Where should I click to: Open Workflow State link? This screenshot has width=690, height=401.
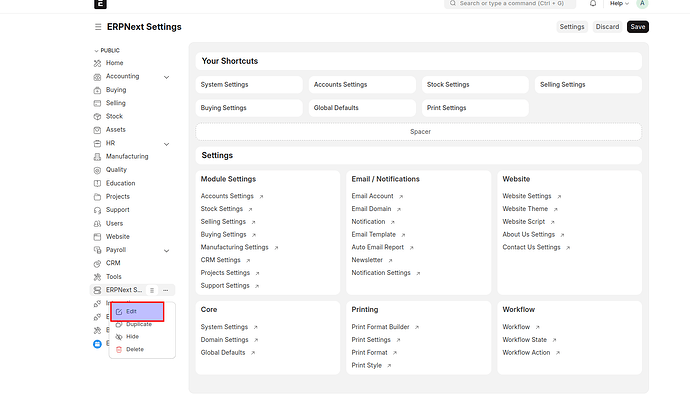(x=525, y=340)
